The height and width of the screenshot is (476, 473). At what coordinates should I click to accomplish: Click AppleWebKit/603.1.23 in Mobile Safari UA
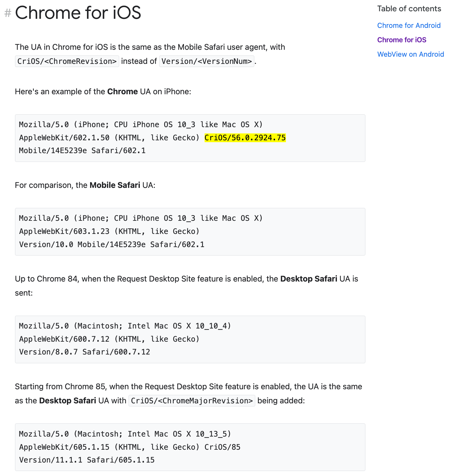pos(64,231)
